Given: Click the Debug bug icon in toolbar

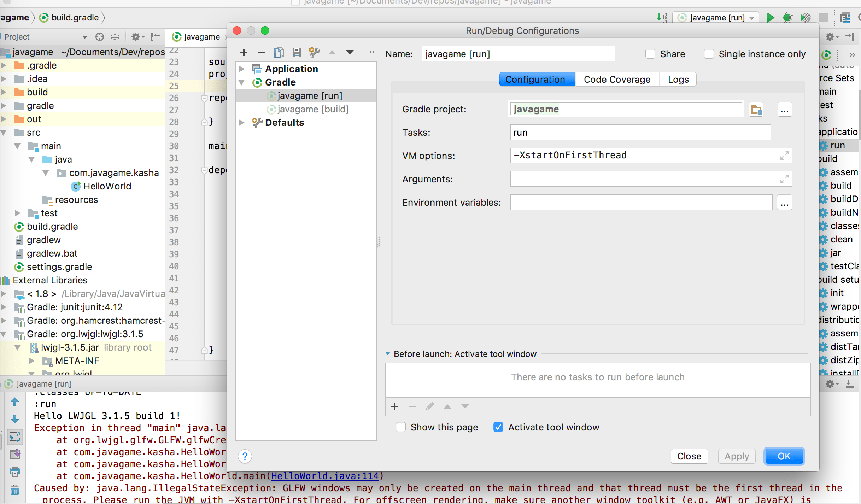Looking at the screenshot, I should coord(788,18).
